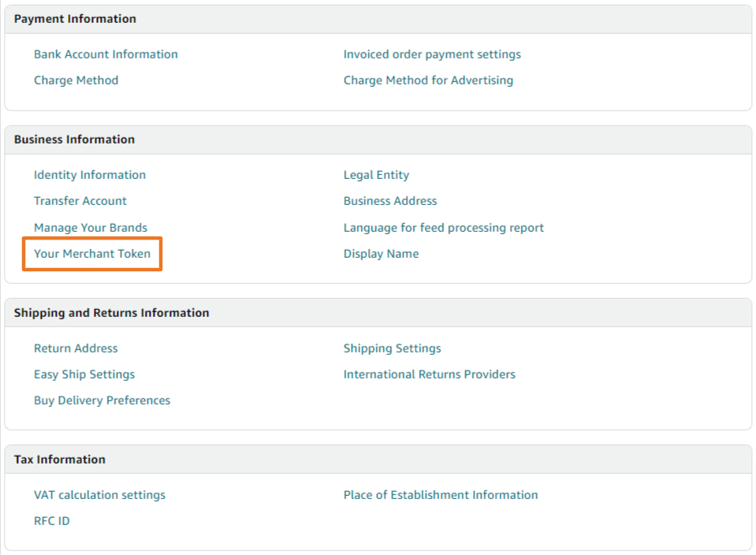Open Return Address settings
Viewport: 756px width, 555px height.
(76, 348)
